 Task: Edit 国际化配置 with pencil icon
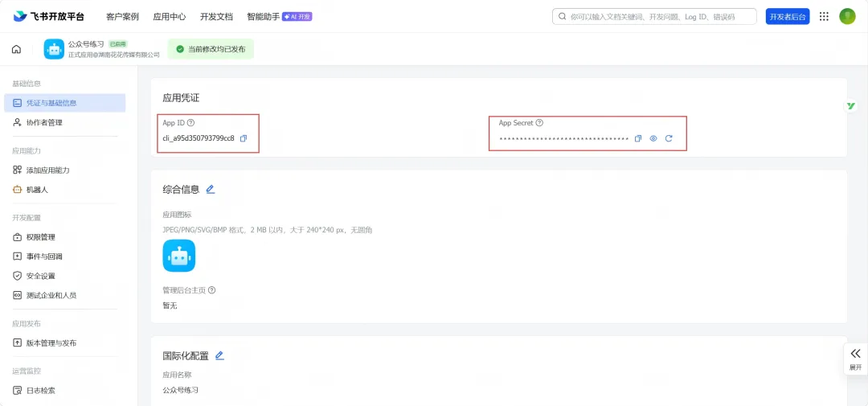pyautogui.click(x=219, y=355)
